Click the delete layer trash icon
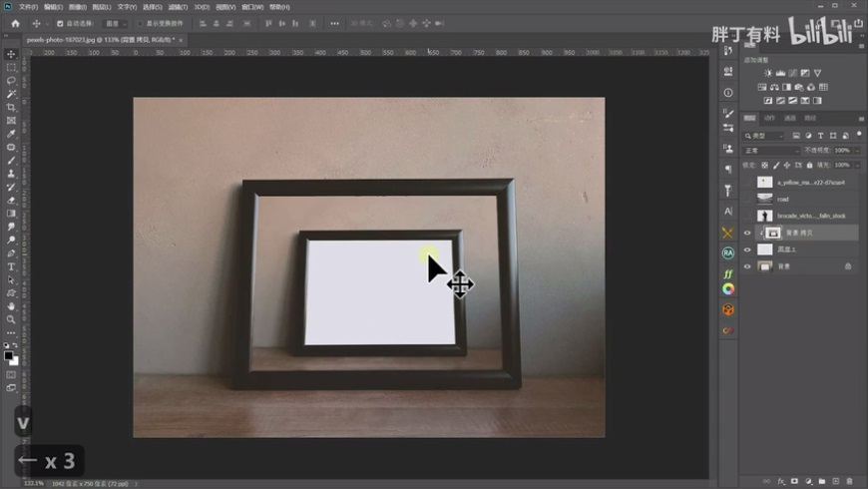This screenshot has width=868, height=489. pos(850,480)
